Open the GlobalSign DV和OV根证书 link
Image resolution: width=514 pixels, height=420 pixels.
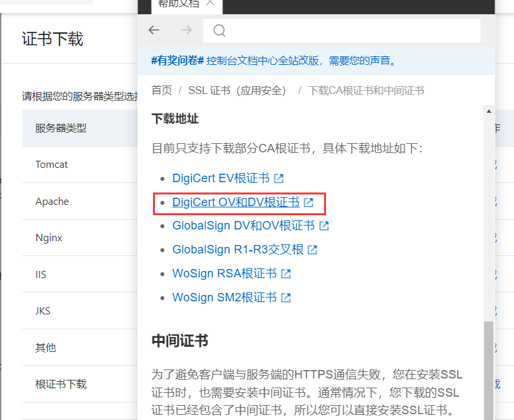tap(244, 226)
